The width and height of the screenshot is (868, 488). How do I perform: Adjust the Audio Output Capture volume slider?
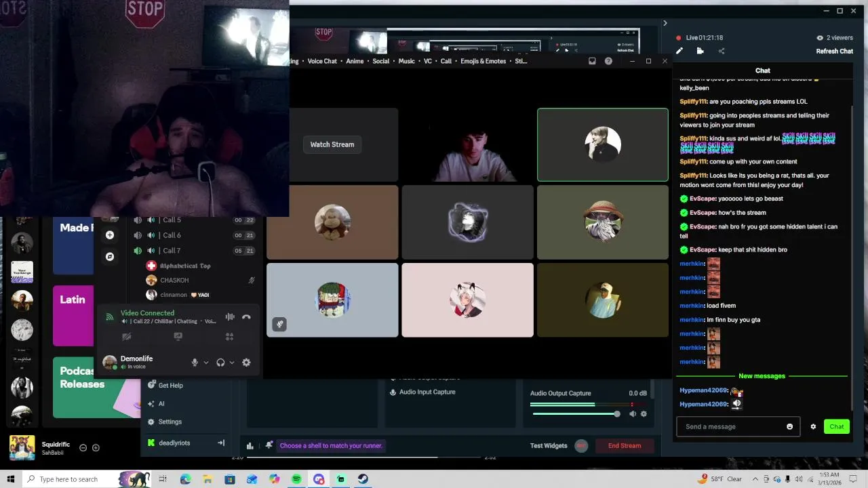point(575,414)
